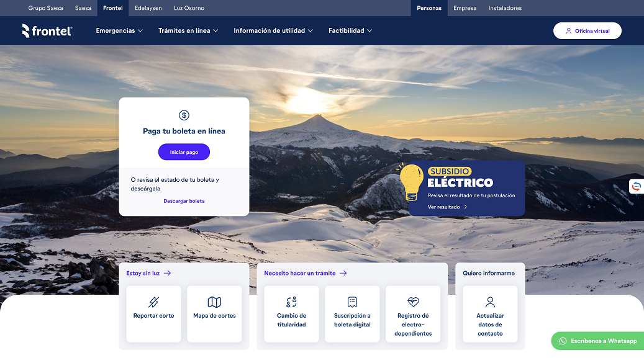Screen dimensions: 644x358
Task: Select the Cambio de titularidad icon
Action: (291, 302)
